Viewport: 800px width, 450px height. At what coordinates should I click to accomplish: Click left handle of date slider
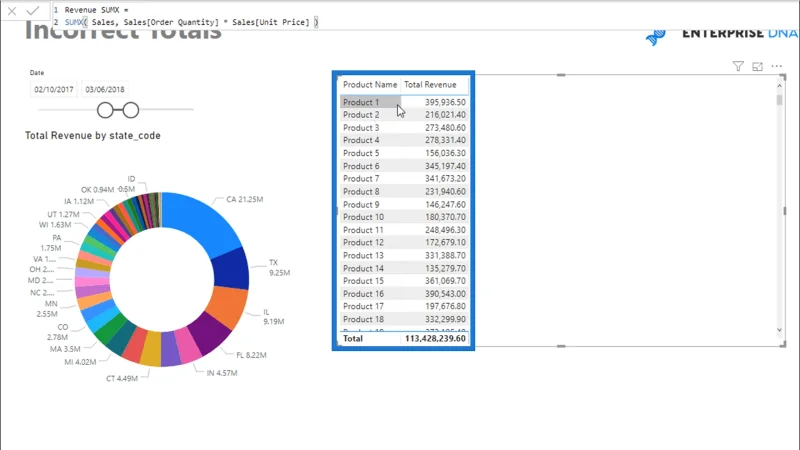(x=105, y=110)
